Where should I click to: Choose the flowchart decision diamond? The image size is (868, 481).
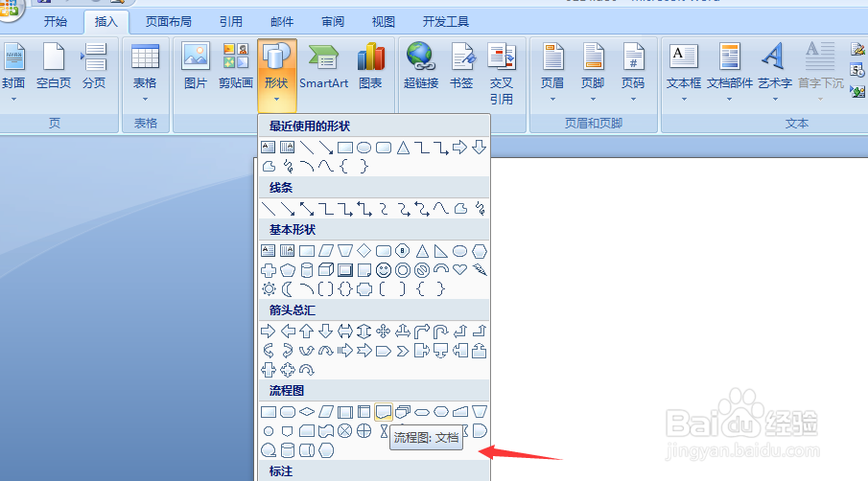tap(307, 412)
